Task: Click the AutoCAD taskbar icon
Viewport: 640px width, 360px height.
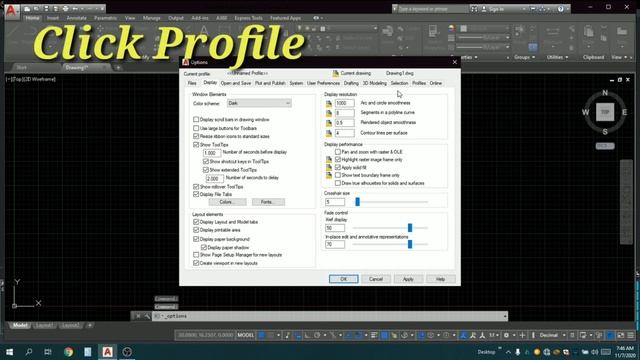Action: (x=107, y=352)
